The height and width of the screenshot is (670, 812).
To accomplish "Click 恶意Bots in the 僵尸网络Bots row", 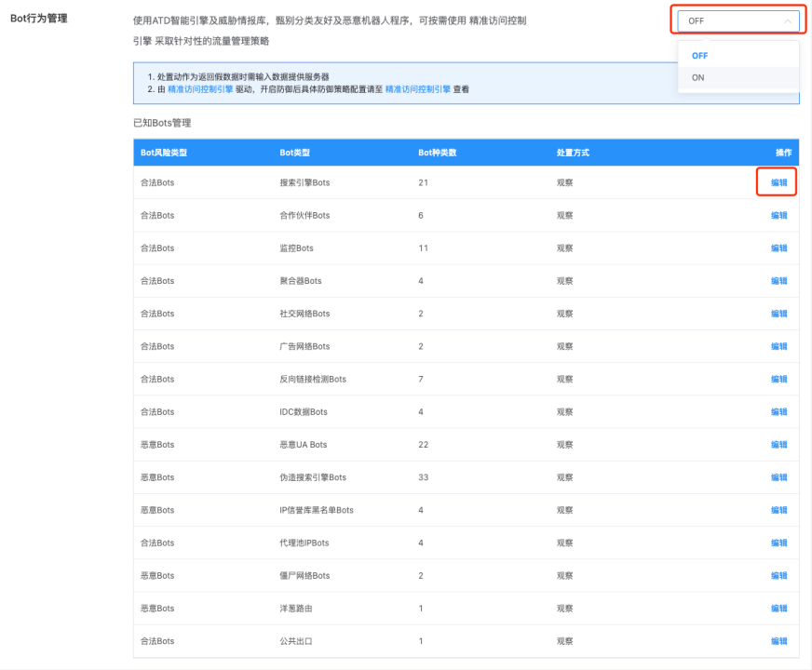I will tap(157, 575).
